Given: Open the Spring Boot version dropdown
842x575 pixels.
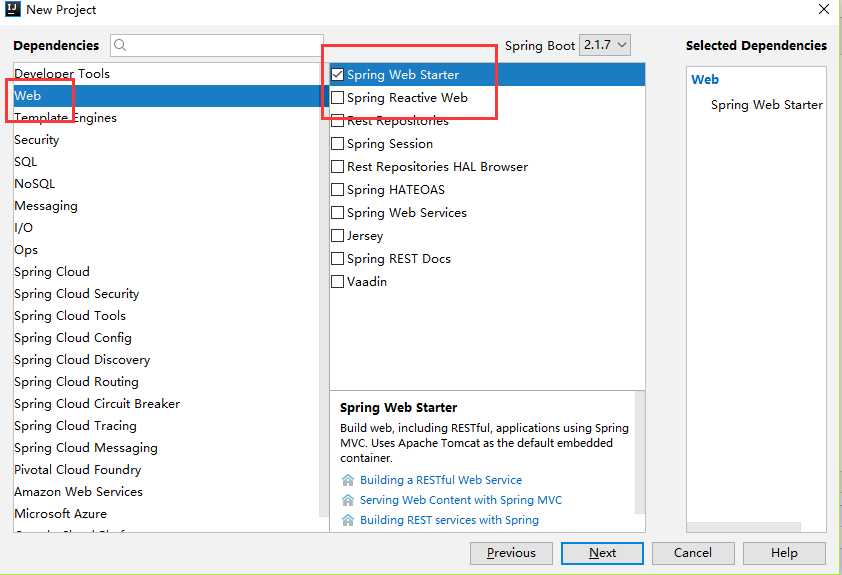Looking at the screenshot, I should click(605, 45).
